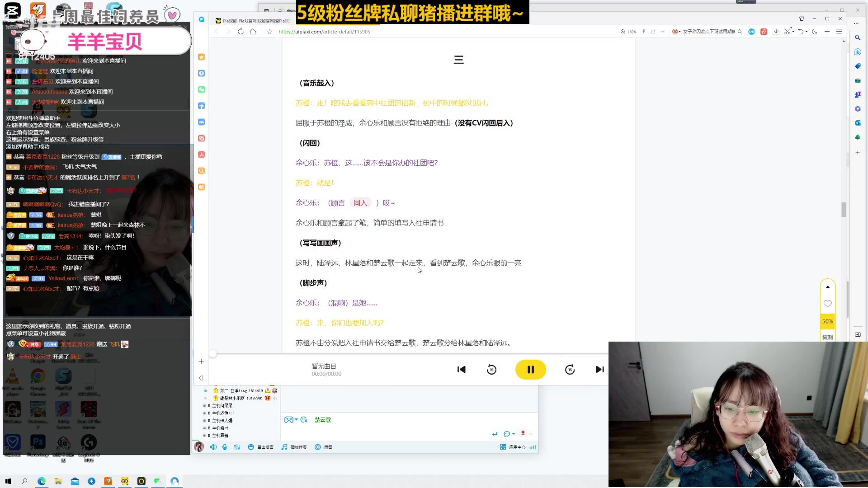Open Edge's hamburger settings menu

840,32
